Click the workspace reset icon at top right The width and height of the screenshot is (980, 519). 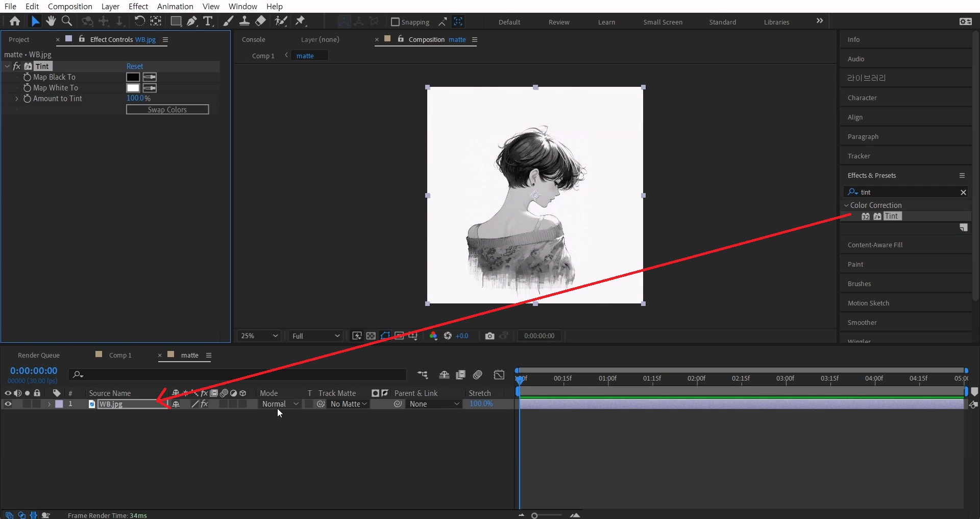[966, 21]
